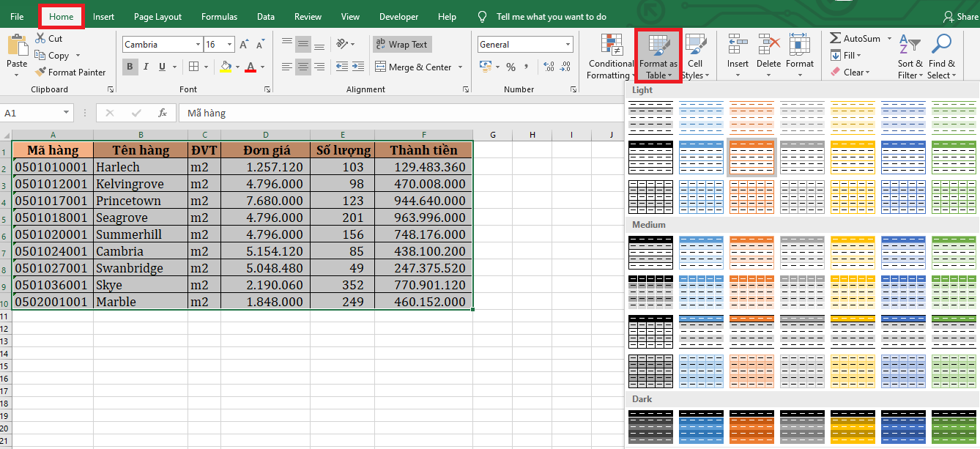Switch to the Page Layout tab
This screenshot has width=980, height=449.
pyautogui.click(x=157, y=16)
